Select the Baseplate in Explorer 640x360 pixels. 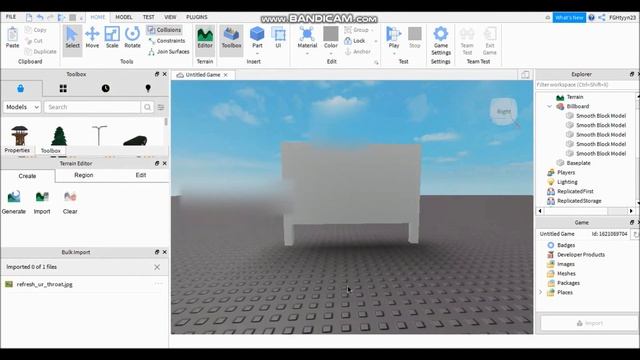click(x=574, y=163)
